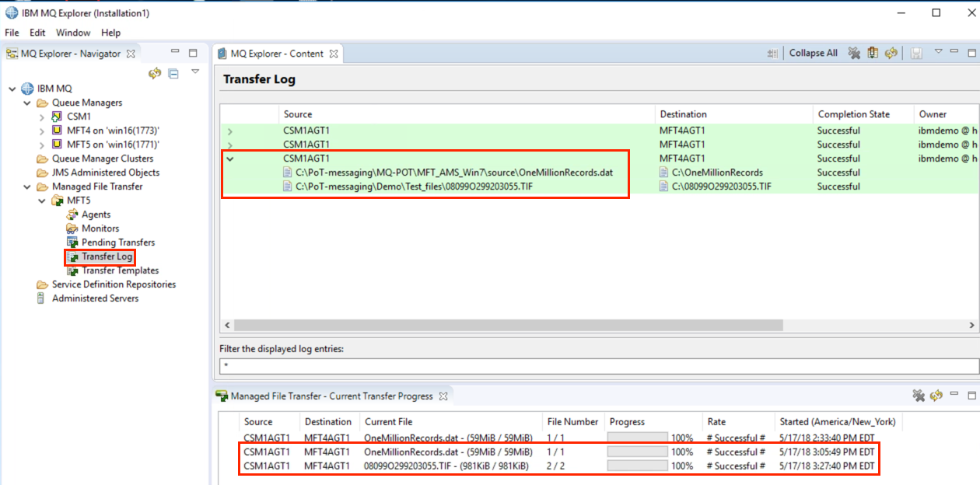Screen dimensions: 980x485
Task: Click progress bar of the 2 / 2 transfer
Action: click(x=637, y=466)
